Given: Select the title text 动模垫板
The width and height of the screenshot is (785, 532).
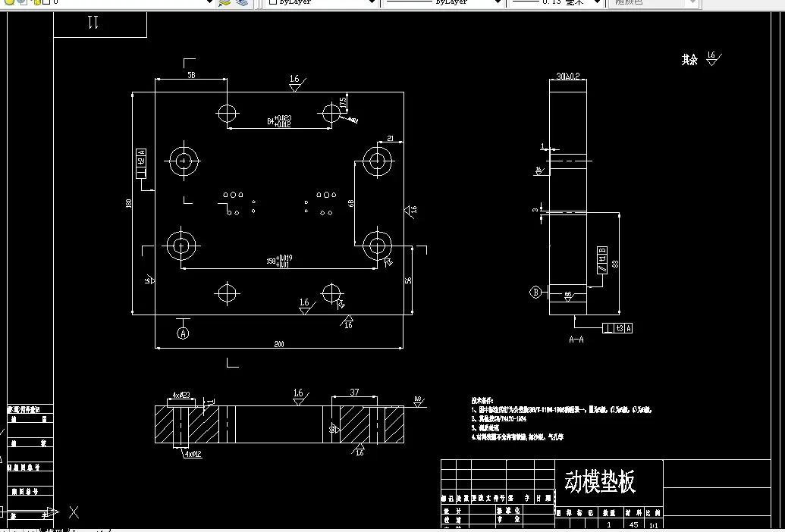Looking at the screenshot, I should pos(600,482).
